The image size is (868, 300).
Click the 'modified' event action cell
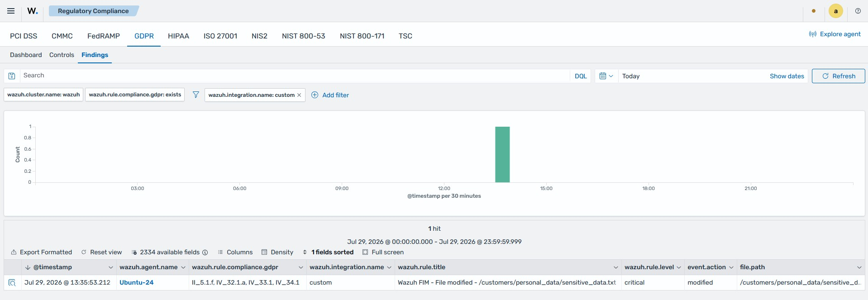[711, 282]
